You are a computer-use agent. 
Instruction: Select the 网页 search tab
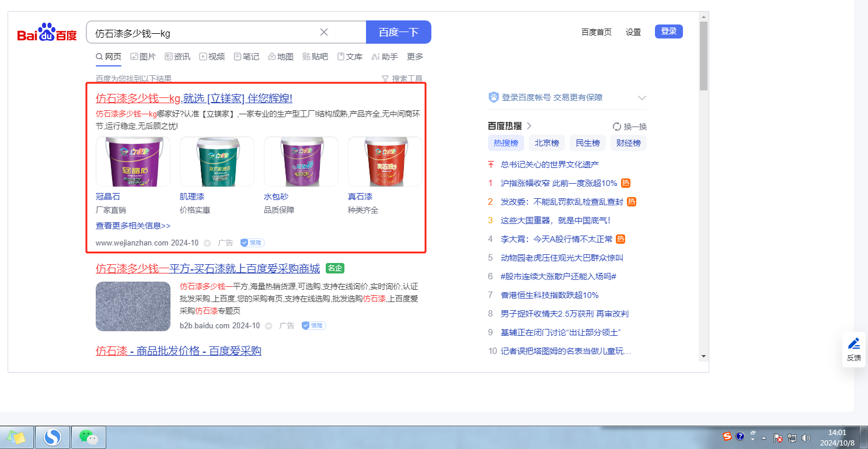109,57
